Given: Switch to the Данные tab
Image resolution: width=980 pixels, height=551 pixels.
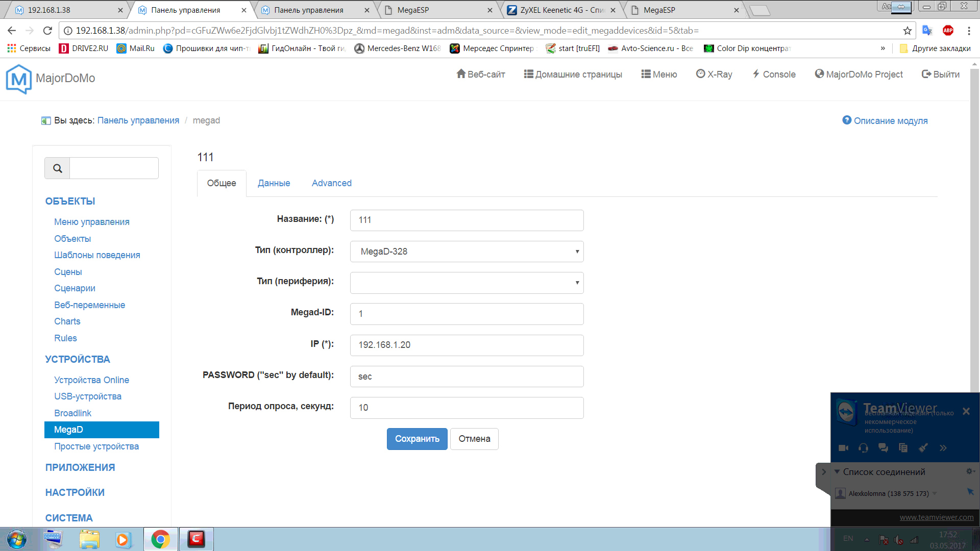Looking at the screenshot, I should pos(274,183).
